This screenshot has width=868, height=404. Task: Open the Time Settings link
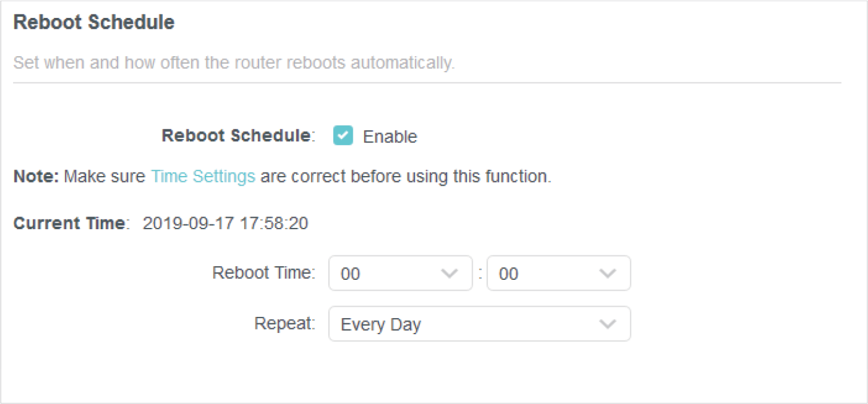click(203, 177)
